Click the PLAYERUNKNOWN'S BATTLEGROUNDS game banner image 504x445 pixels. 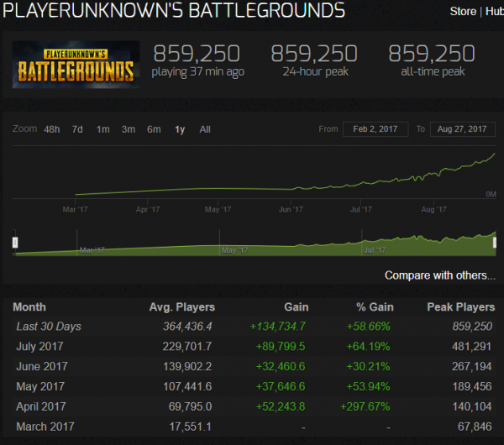[x=76, y=65]
